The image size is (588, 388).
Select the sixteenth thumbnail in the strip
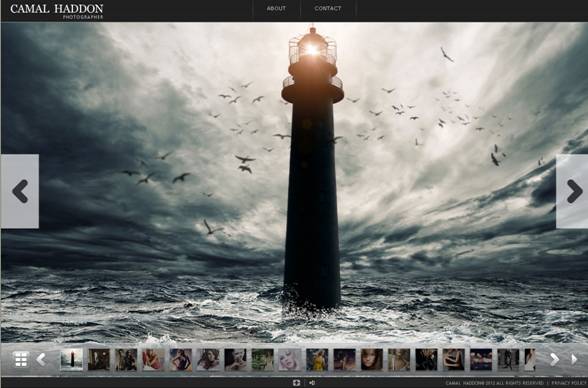coord(481,360)
